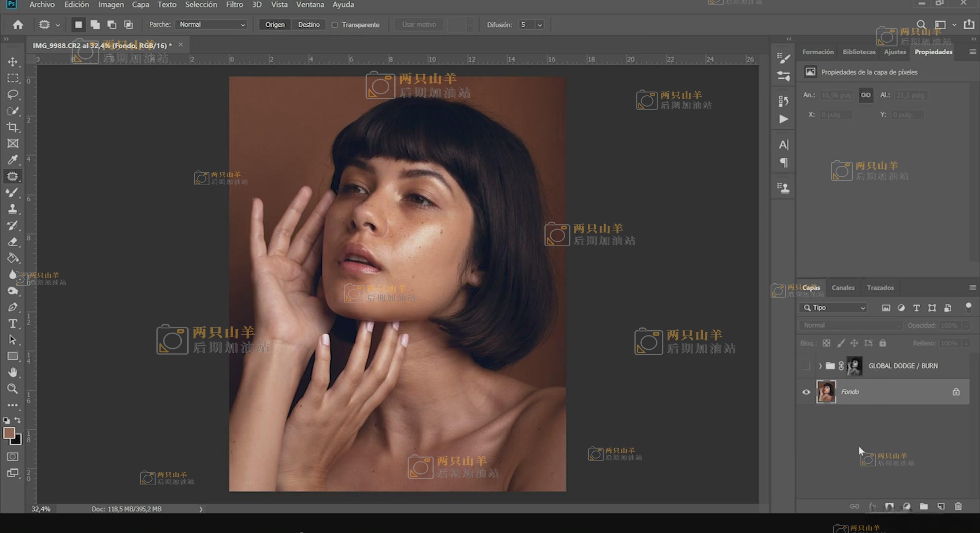Click the Destino button
Image resolution: width=980 pixels, height=533 pixels.
pos(309,25)
